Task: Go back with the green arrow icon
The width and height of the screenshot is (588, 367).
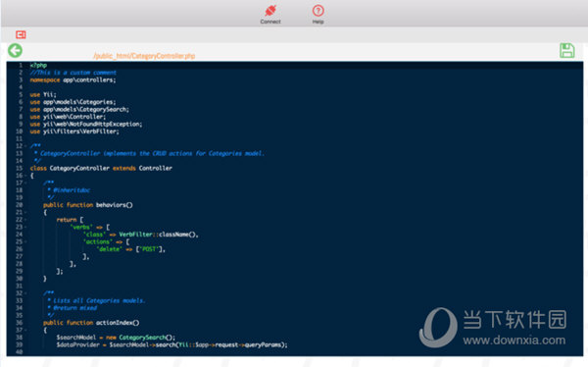Action: point(16,50)
